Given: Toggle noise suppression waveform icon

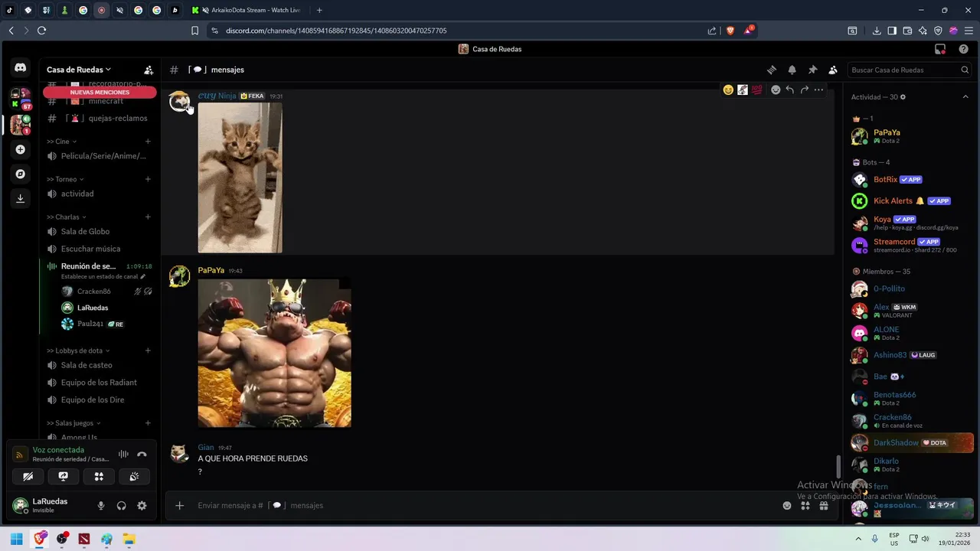Looking at the screenshot, I should 123,454.
